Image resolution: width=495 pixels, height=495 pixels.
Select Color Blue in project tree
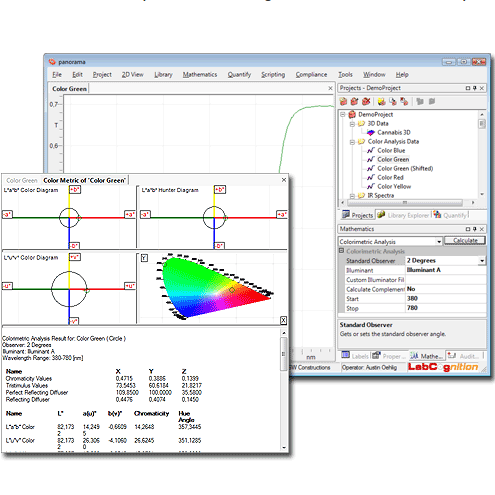pyautogui.click(x=391, y=151)
